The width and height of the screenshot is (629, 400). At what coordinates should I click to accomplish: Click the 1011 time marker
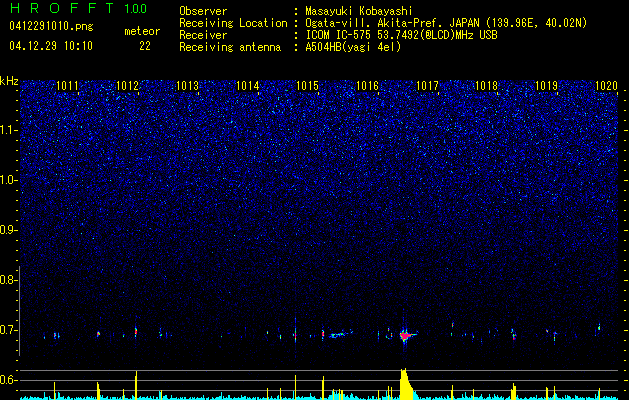tap(67, 86)
